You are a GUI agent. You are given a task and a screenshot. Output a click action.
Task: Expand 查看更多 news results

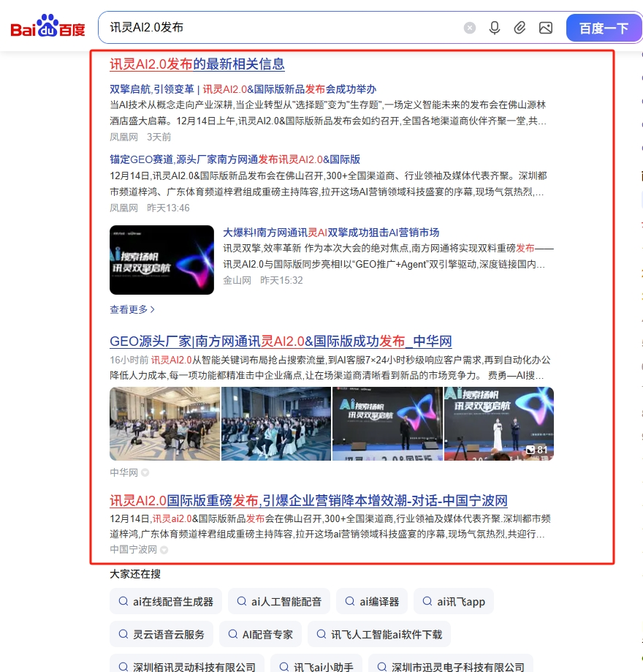coord(132,309)
